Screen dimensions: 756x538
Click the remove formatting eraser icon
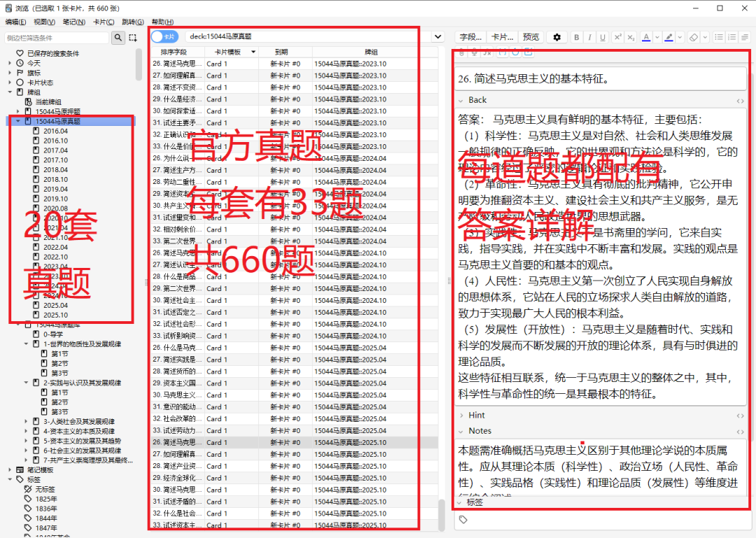[x=694, y=37]
